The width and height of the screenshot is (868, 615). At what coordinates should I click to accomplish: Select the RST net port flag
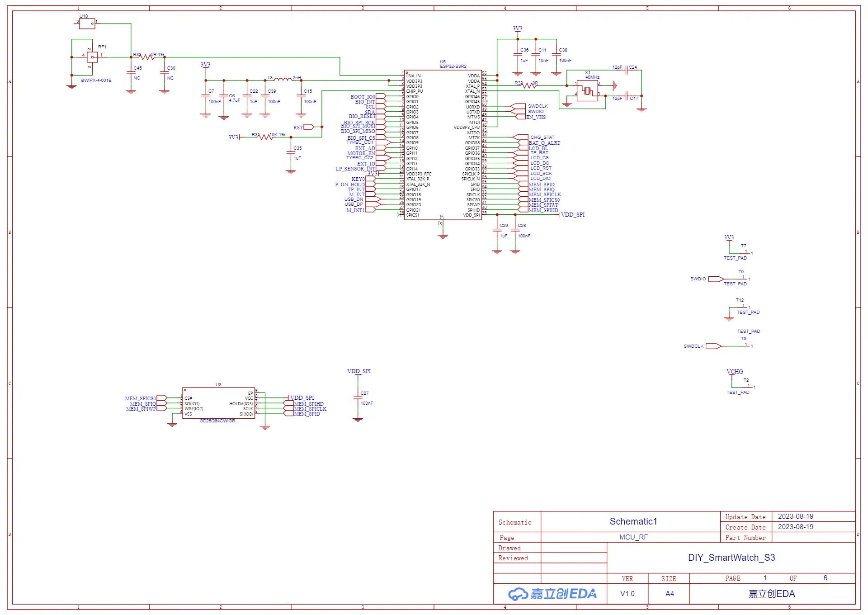tap(309, 127)
